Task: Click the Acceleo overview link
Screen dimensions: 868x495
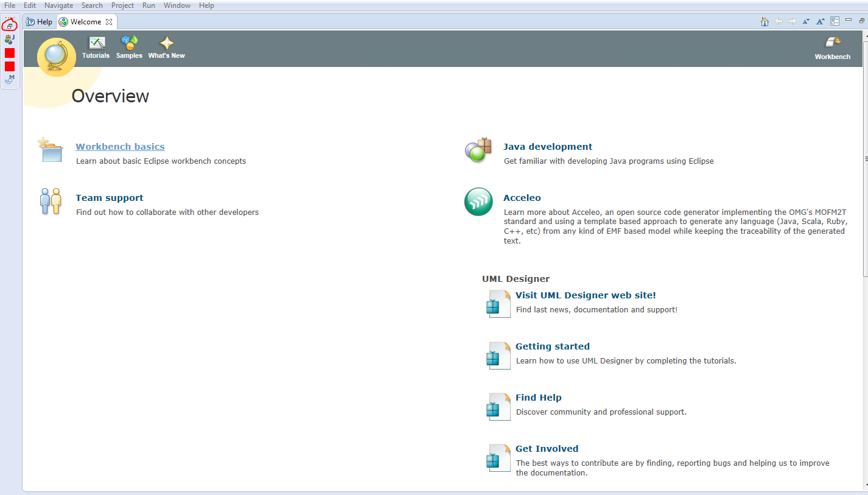Action: (522, 198)
